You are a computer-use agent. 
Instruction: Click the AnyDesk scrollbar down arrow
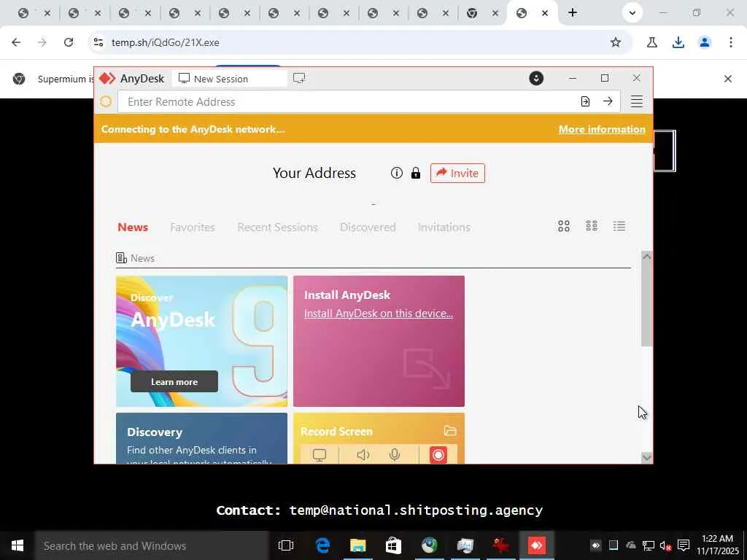pos(646,458)
